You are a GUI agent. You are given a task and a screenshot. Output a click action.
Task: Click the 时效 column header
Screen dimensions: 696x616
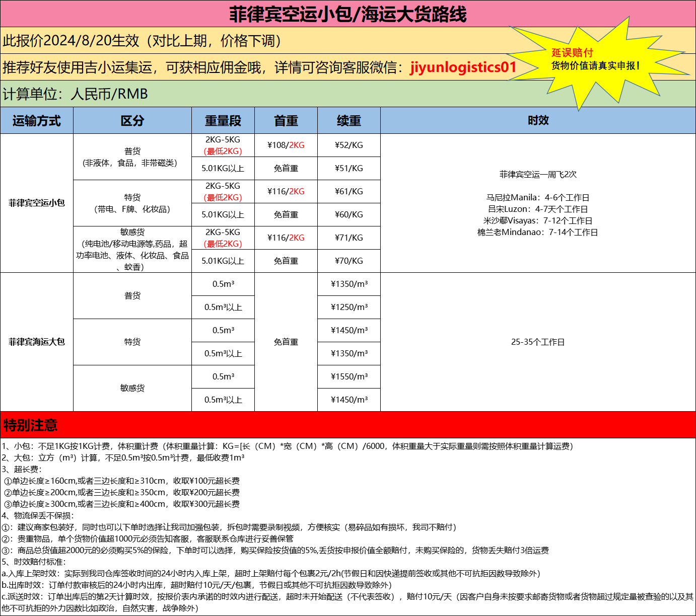tap(538, 121)
